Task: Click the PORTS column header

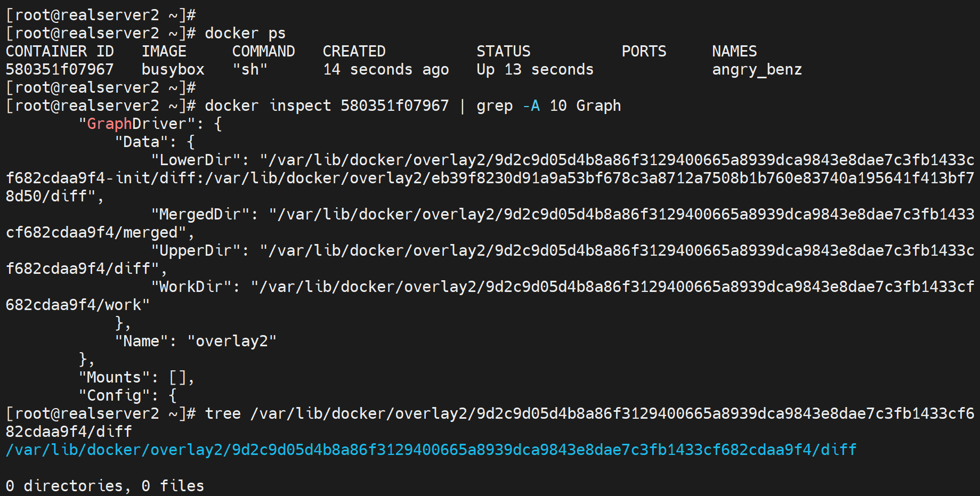Action: click(644, 52)
